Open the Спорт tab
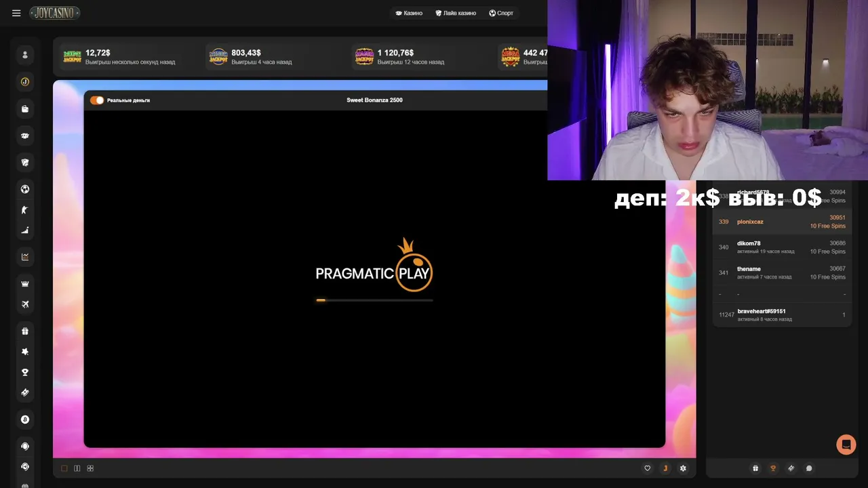This screenshot has width=868, height=488. 501,13
